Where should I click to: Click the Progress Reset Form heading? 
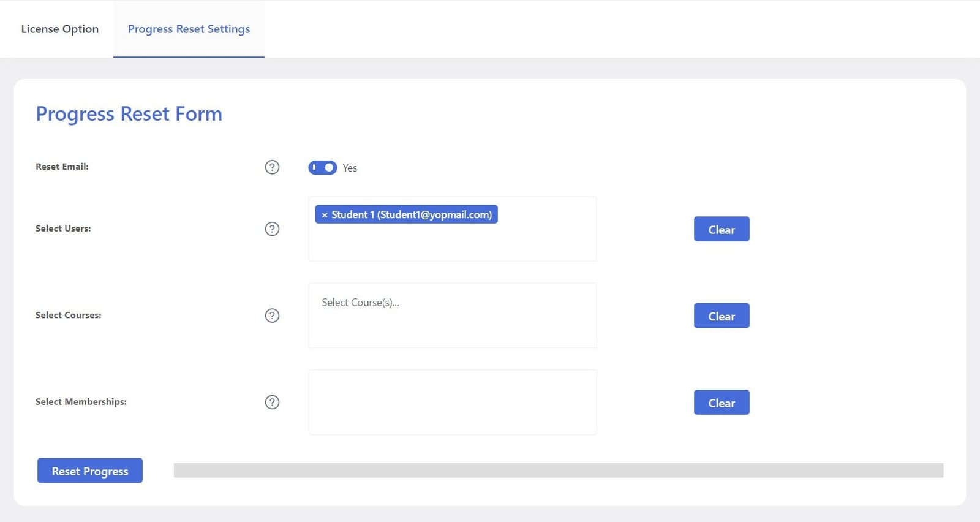coord(129,114)
